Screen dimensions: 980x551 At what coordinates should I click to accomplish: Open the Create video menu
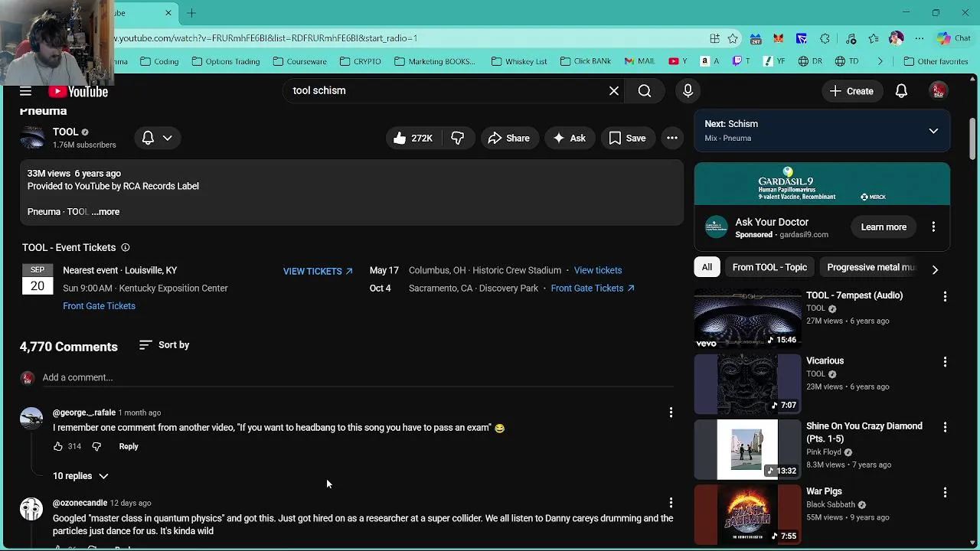(852, 91)
